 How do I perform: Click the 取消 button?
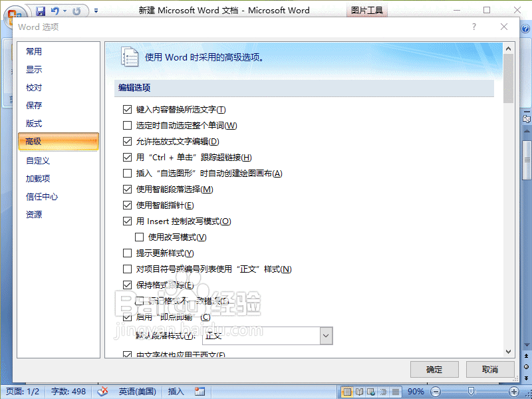click(490, 370)
